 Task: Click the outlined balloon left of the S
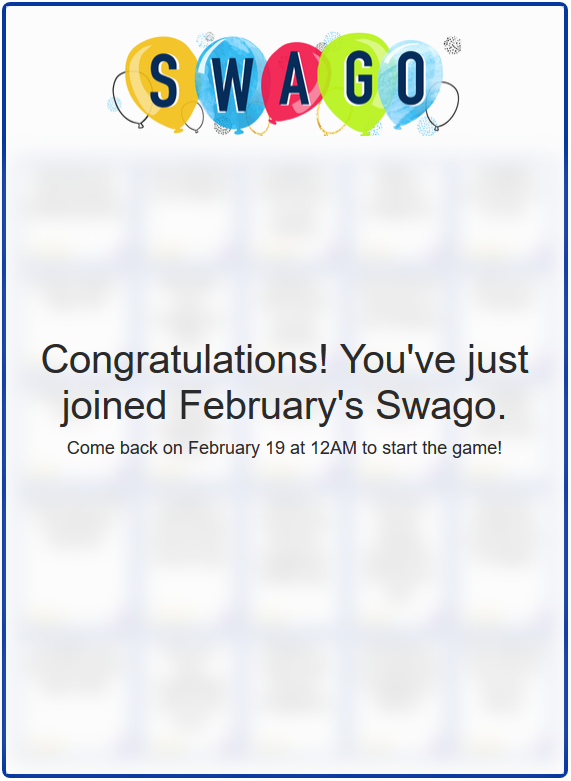point(131,99)
